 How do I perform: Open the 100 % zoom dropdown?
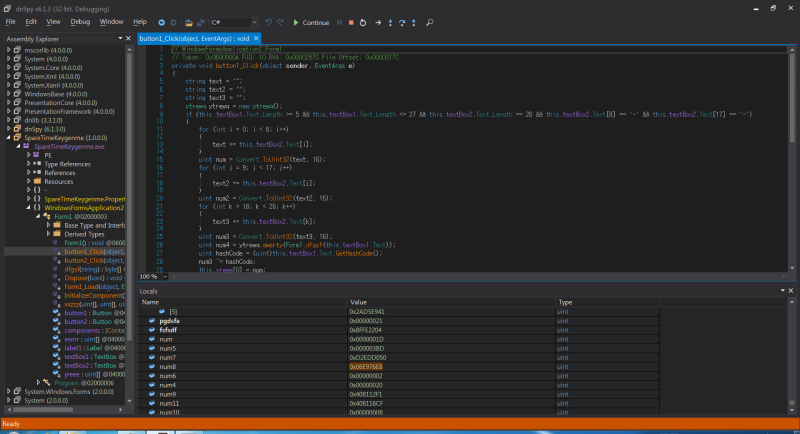point(153,275)
